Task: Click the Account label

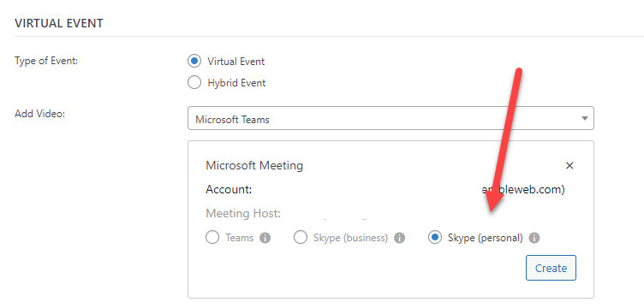Action: tap(229, 189)
